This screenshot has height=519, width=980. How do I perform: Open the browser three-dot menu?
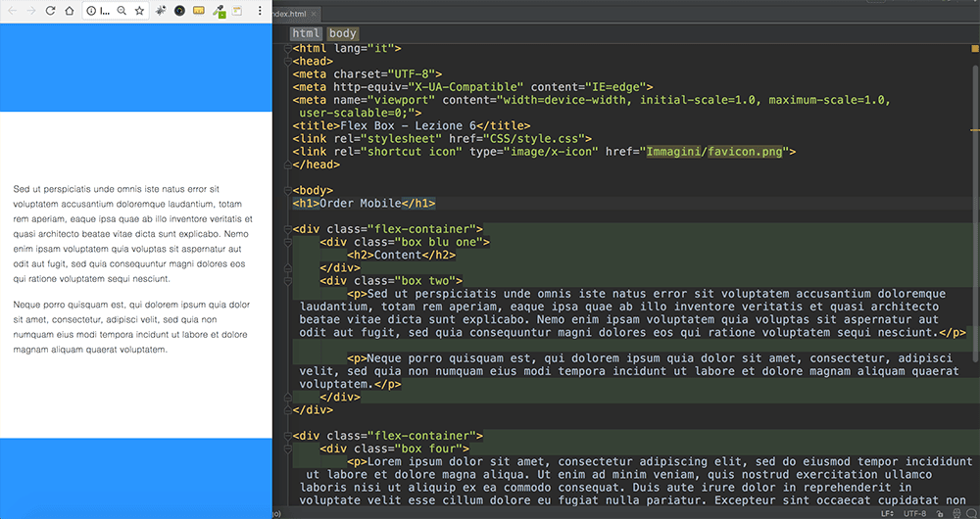[260, 11]
